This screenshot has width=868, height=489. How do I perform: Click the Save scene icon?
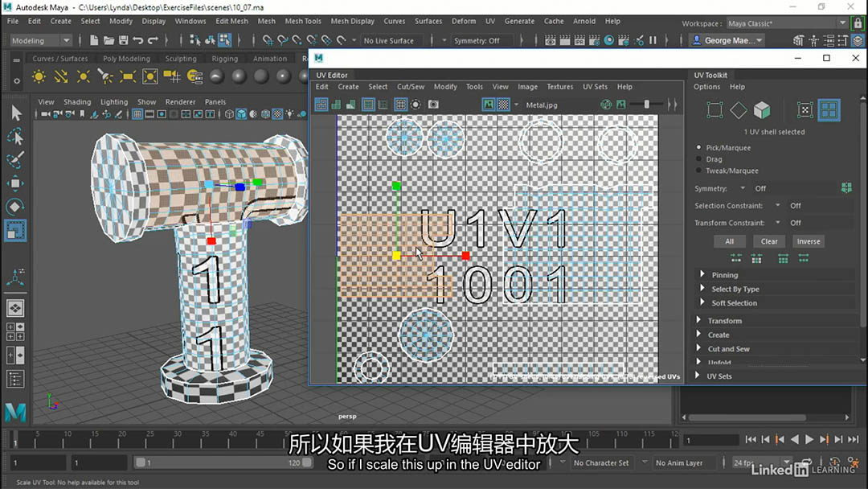click(x=121, y=40)
